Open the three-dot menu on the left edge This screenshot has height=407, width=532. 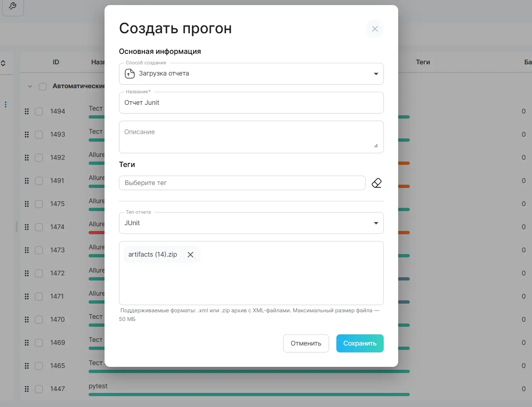pos(5,104)
